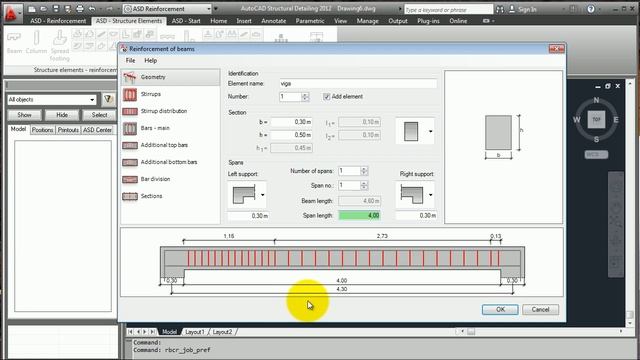Switch to the ASD Center tab
This screenshot has width=640, height=360.
tap(97, 130)
